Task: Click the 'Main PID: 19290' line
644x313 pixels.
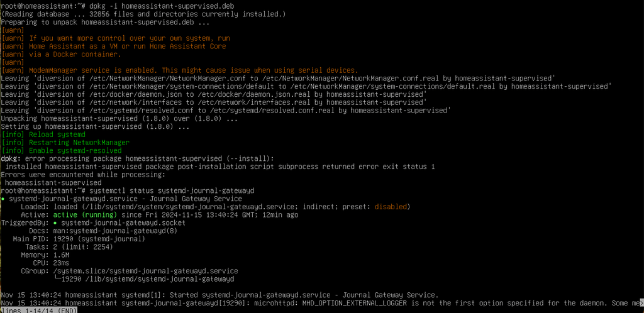Action: (x=79, y=239)
